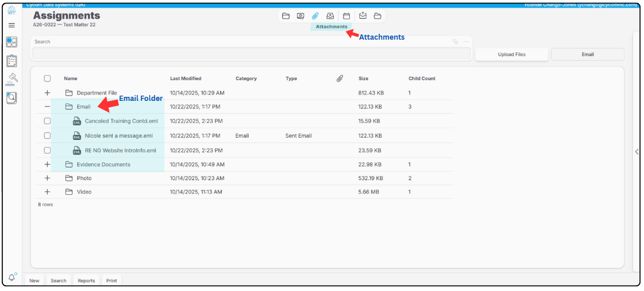Collapse the Email folder
The height and width of the screenshot is (291, 644).
pyautogui.click(x=47, y=107)
